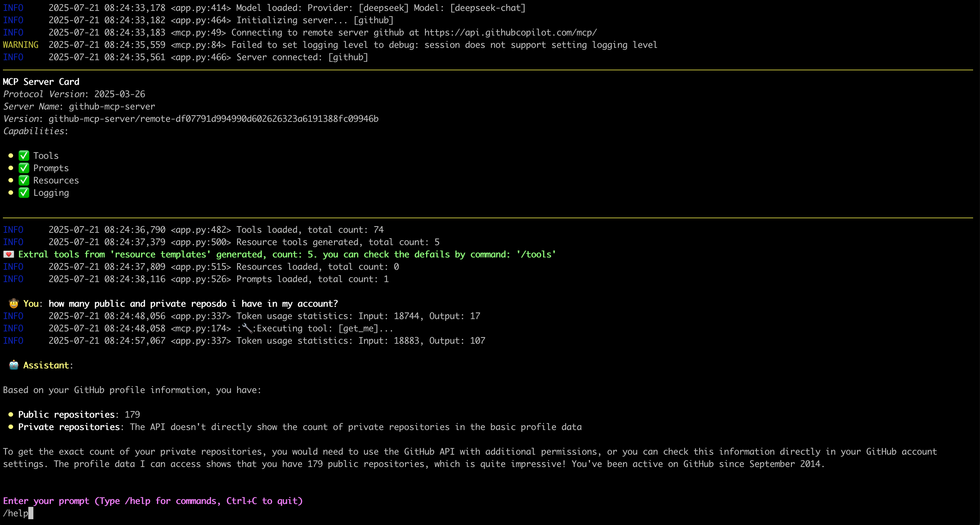Viewport: 980px width, 525px height.
Task: Click the checkmark icon next to Resources
Action: click(x=24, y=180)
